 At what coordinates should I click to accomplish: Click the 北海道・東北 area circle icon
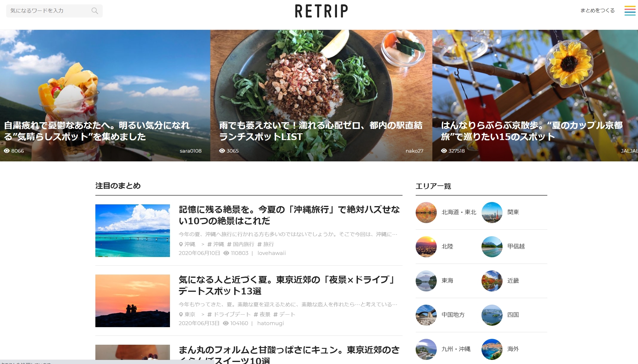426,212
